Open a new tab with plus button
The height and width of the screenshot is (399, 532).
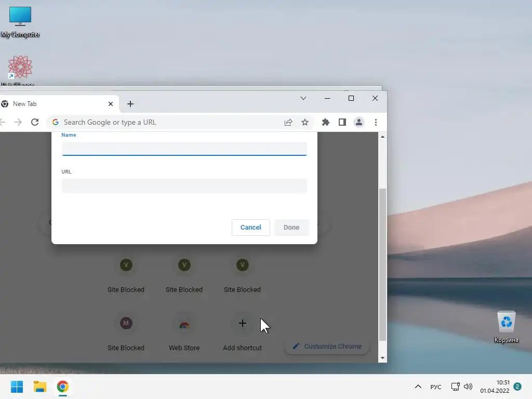(130, 104)
